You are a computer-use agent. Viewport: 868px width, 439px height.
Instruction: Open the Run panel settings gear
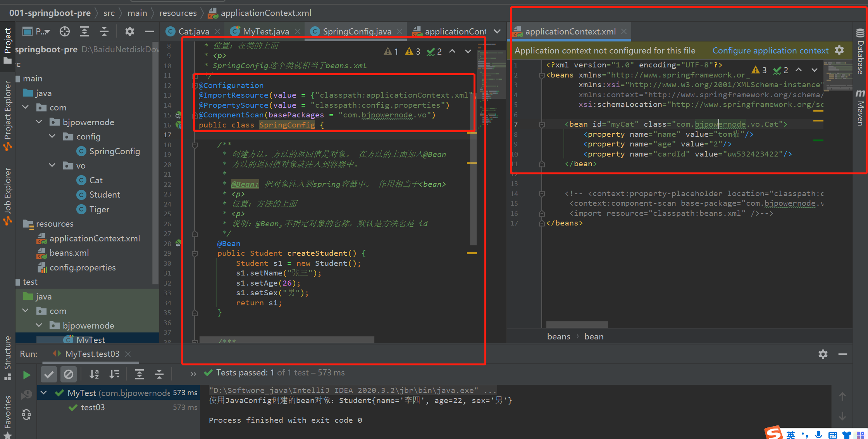tap(823, 354)
